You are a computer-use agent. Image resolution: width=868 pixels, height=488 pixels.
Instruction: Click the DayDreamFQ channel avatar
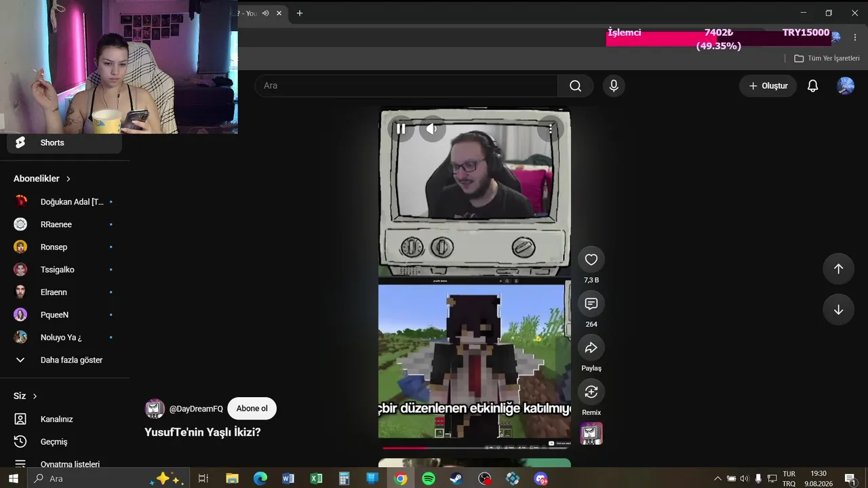click(x=155, y=409)
